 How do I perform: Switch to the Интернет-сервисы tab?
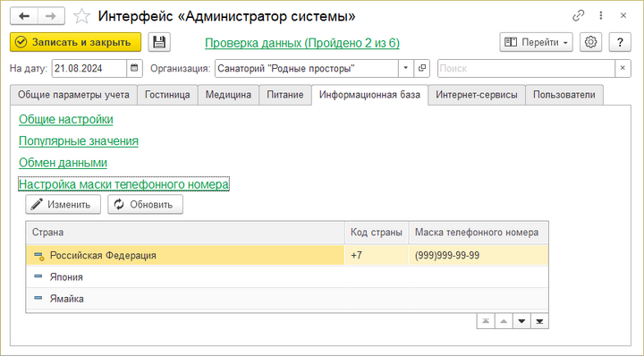[x=477, y=95]
